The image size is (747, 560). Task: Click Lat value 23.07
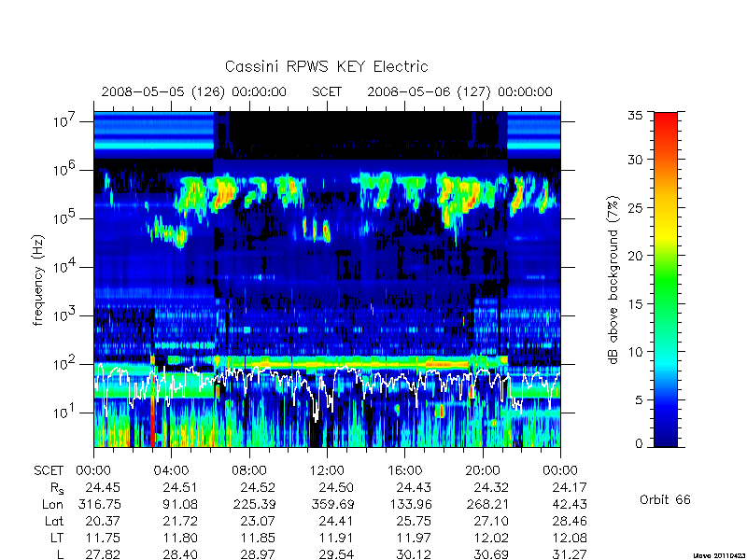(x=258, y=522)
